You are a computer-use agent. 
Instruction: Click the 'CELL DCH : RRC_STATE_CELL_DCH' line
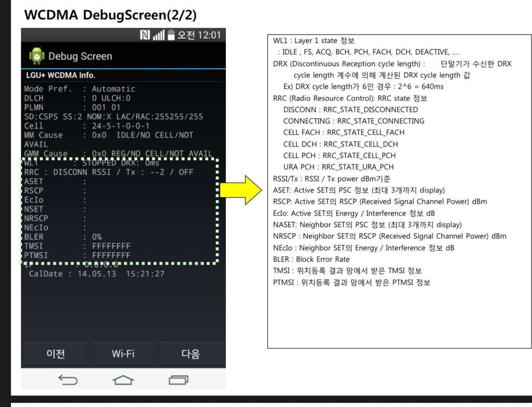[x=341, y=144]
